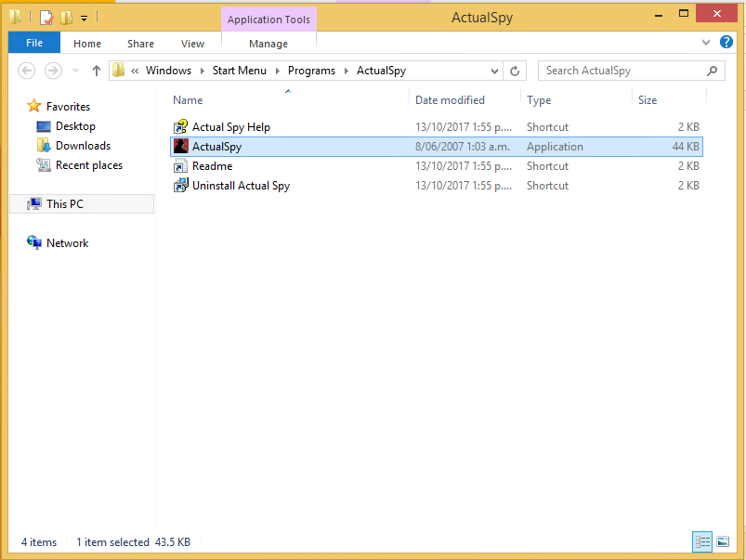Open Desktop in Favorites

click(x=75, y=126)
